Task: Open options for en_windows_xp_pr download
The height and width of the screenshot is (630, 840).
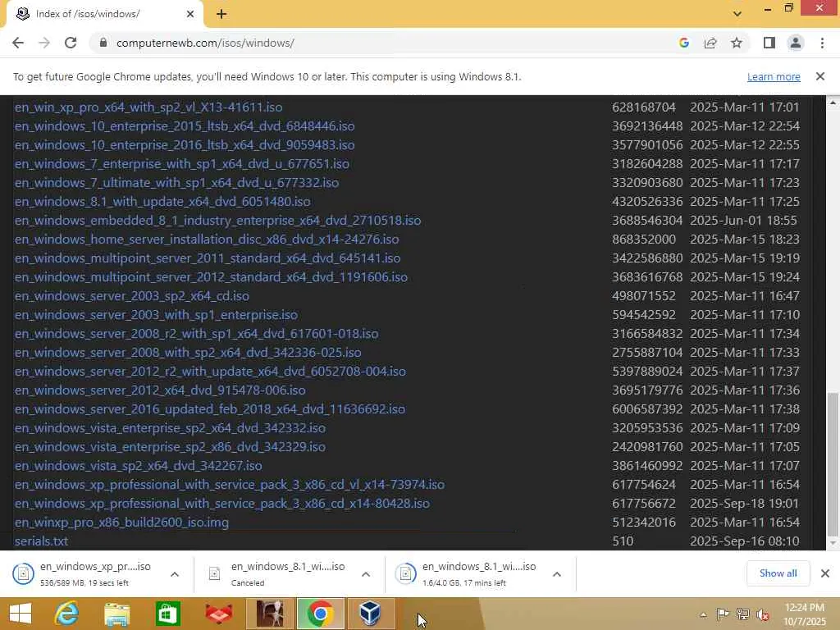Action: (175, 574)
